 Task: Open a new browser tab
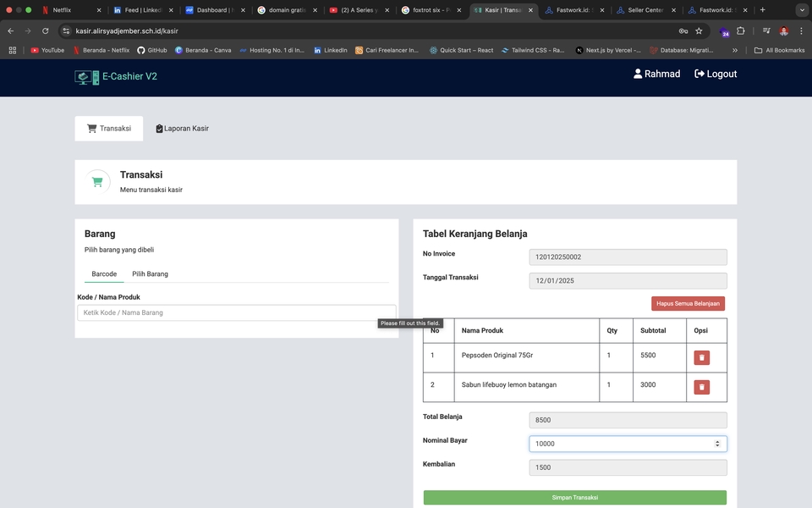tap(762, 10)
